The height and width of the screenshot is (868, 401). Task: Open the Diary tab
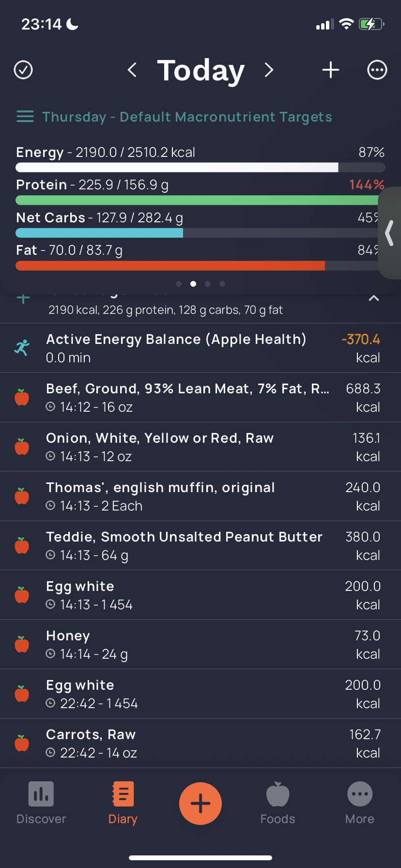tap(123, 803)
